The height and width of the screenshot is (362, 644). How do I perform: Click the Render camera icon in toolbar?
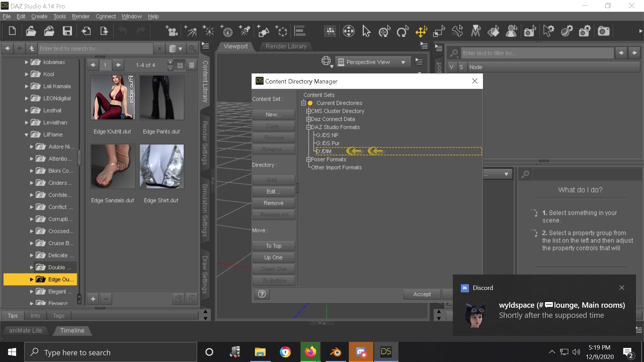tap(603, 32)
